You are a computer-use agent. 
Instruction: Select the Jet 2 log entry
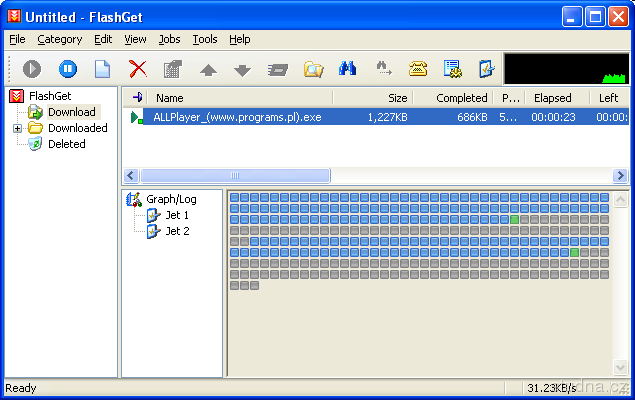click(177, 231)
